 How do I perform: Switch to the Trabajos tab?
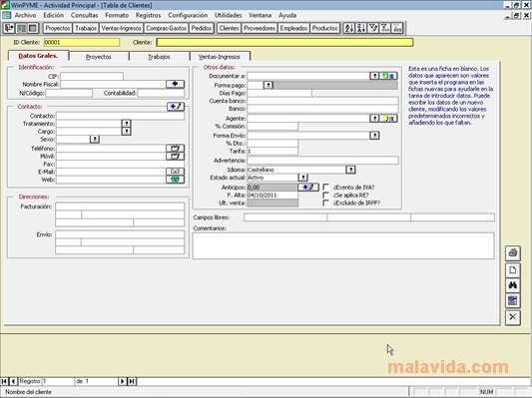159,57
